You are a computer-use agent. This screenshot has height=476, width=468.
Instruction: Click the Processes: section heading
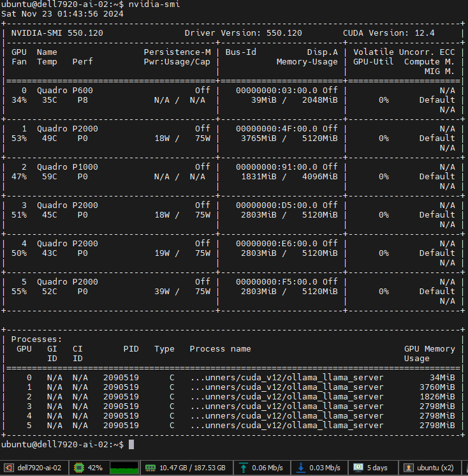coord(37,339)
